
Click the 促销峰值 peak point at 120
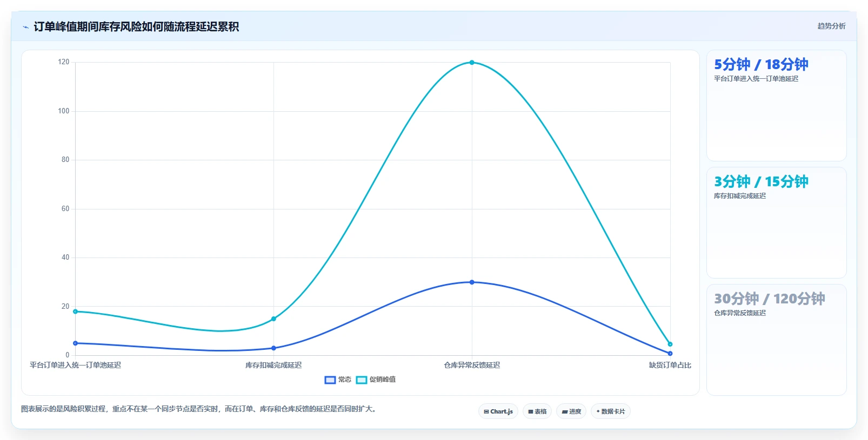tap(472, 63)
